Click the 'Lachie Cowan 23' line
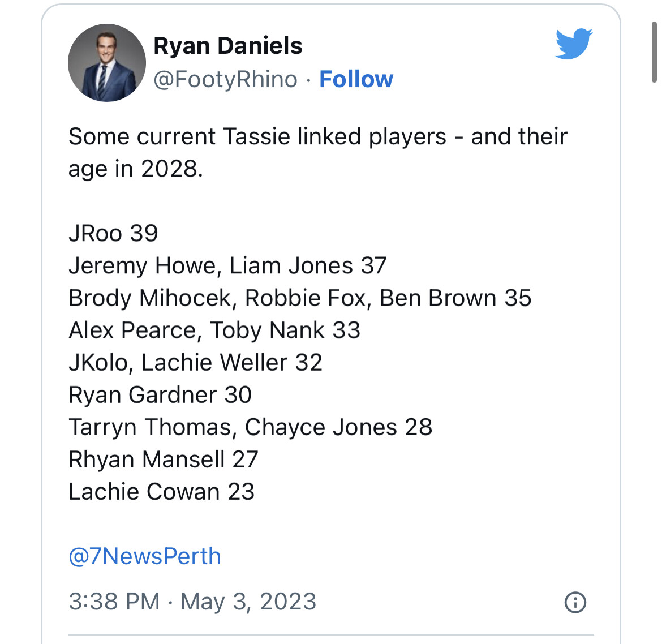This screenshot has height=644, width=662. 162,492
